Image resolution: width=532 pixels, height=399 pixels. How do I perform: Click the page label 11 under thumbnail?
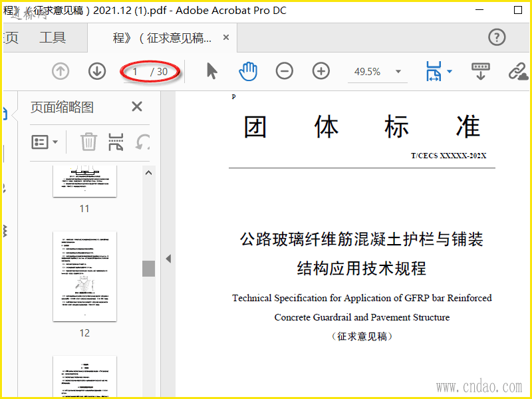(84, 208)
